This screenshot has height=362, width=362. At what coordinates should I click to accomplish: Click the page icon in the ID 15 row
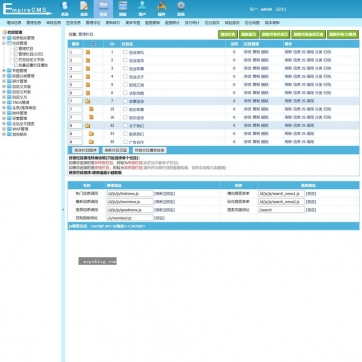pyautogui.click(x=91, y=109)
